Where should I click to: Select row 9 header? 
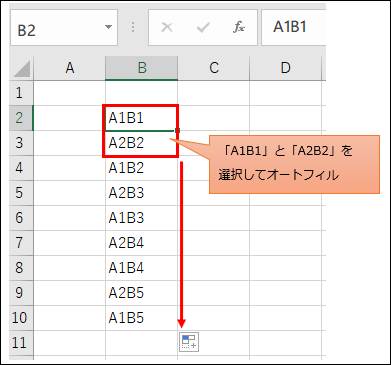click(x=22, y=293)
